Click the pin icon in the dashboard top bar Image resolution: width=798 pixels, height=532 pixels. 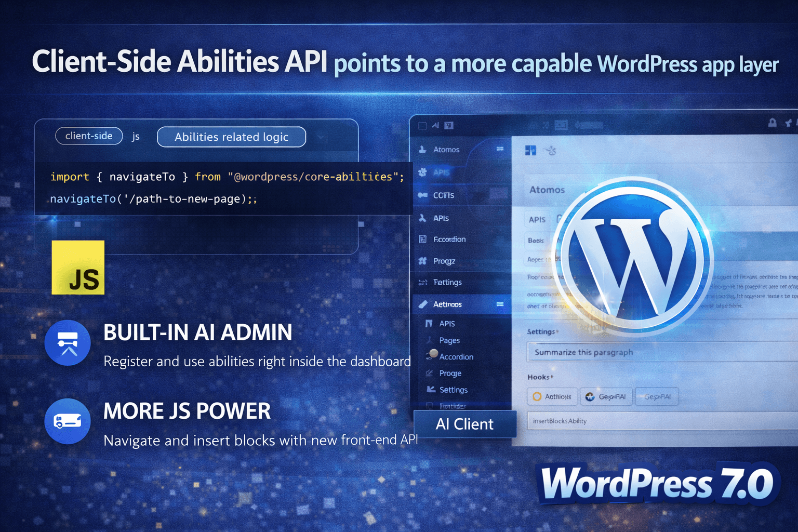tap(789, 123)
